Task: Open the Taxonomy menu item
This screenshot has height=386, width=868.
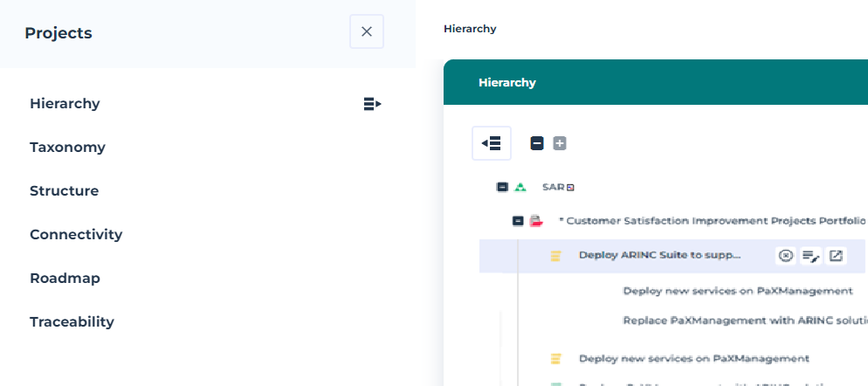Action: 67,148
